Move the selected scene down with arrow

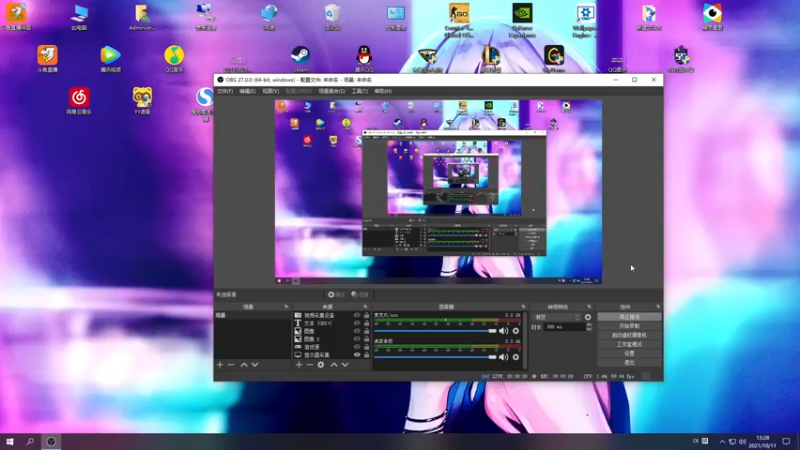click(255, 365)
